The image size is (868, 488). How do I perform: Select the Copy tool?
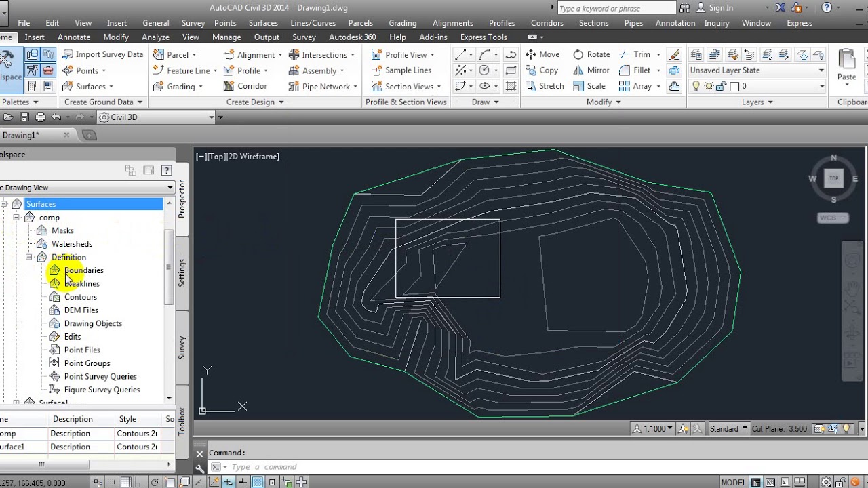point(542,70)
